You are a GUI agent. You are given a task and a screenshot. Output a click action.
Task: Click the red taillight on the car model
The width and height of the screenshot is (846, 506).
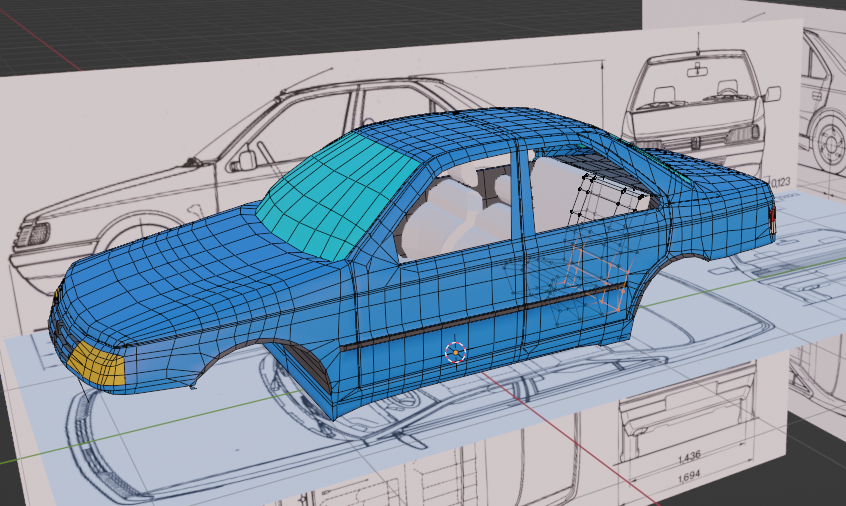[x=773, y=220]
